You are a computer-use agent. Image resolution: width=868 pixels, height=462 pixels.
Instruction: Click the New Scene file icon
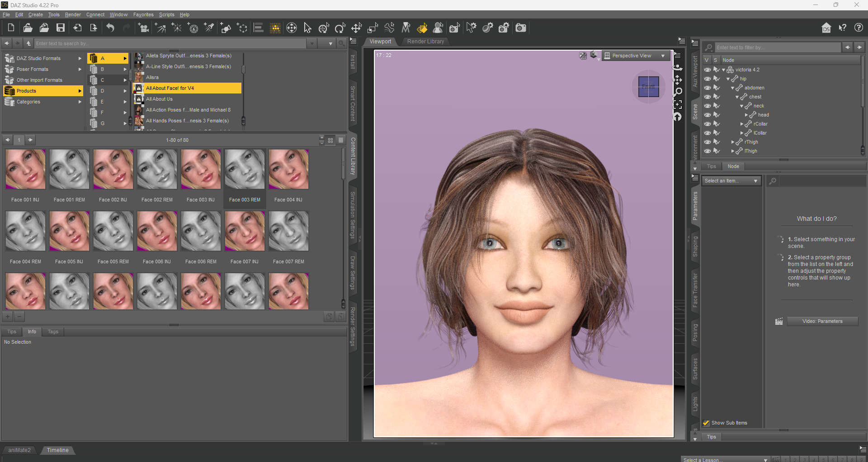tap(11, 28)
